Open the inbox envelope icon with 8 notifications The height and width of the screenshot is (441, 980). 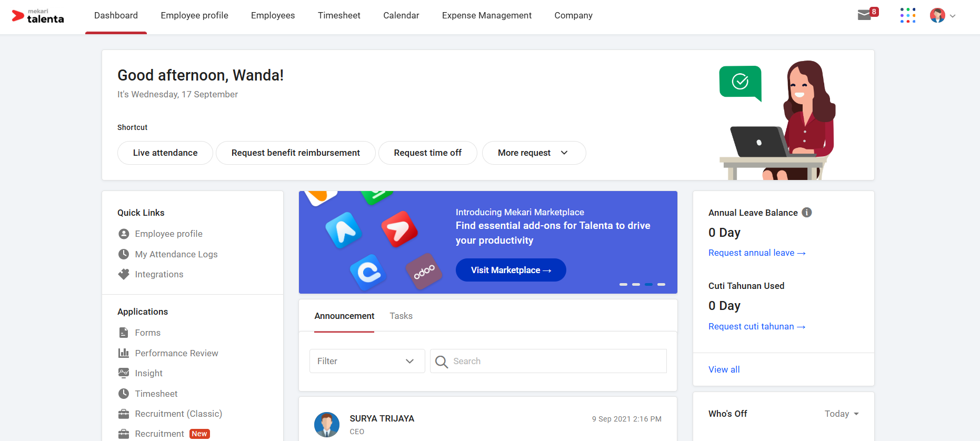pyautogui.click(x=864, y=15)
